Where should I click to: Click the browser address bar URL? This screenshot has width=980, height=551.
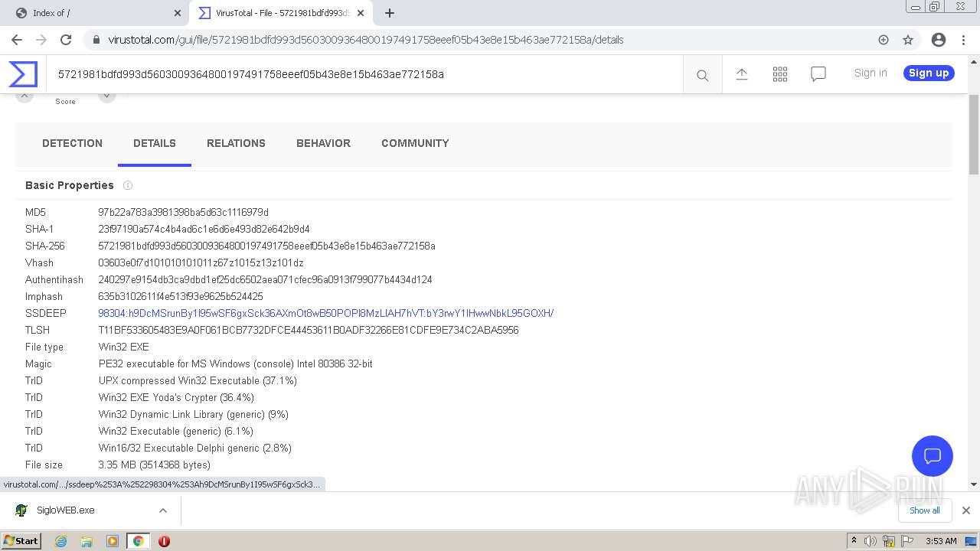click(366, 40)
